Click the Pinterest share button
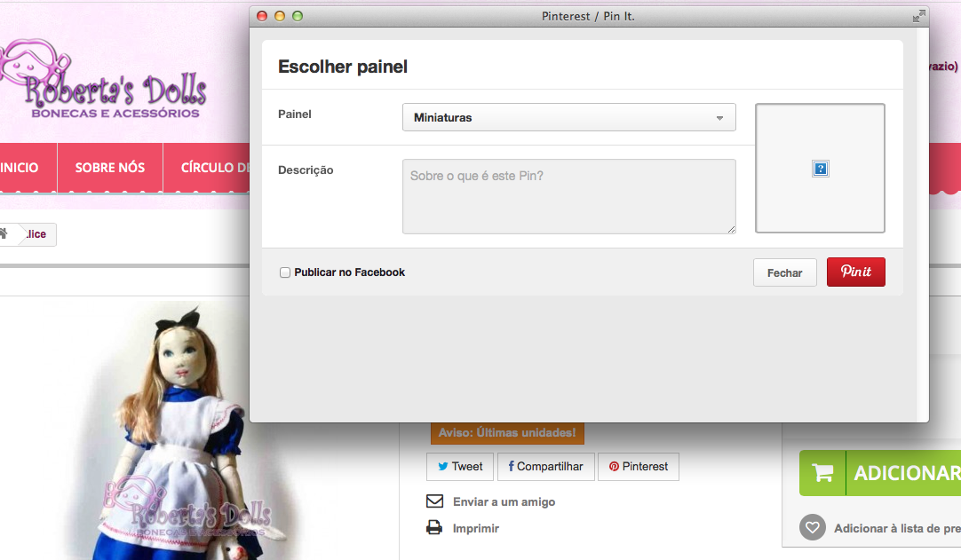The image size is (961, 560). (638, 466)
